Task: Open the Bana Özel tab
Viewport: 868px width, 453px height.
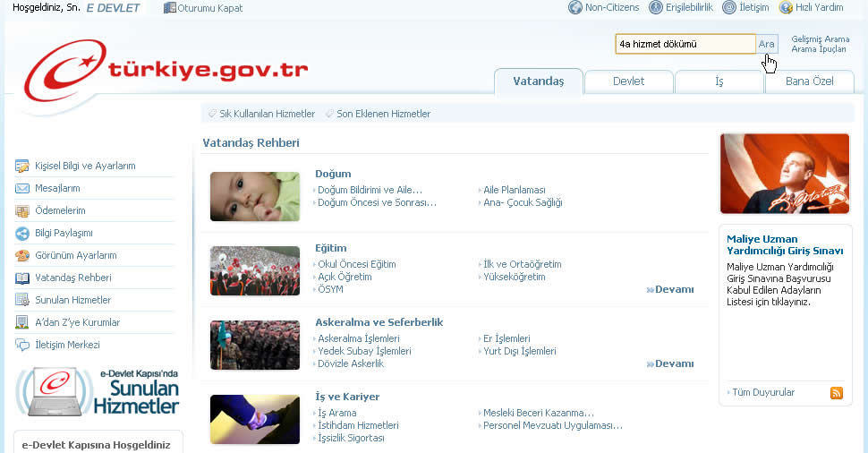Action: pos(809,81)
